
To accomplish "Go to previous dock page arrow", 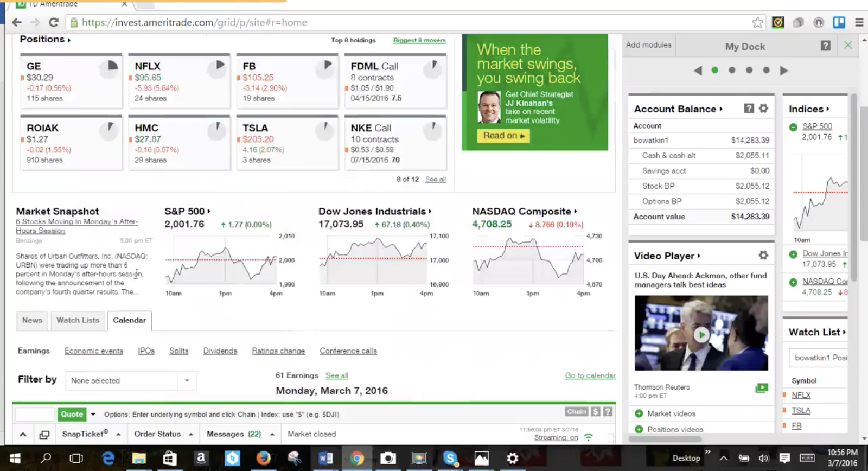I will tap(698, 71).
